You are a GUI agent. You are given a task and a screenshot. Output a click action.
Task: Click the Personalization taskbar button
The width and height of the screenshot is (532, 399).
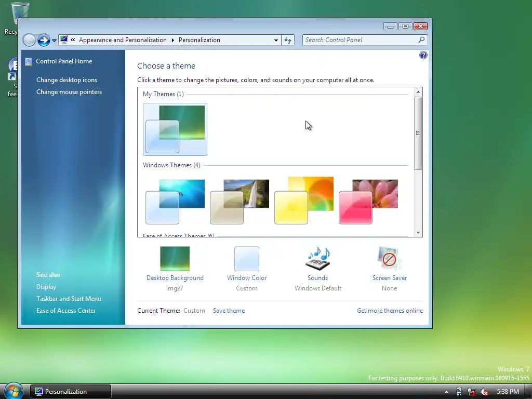71,392
